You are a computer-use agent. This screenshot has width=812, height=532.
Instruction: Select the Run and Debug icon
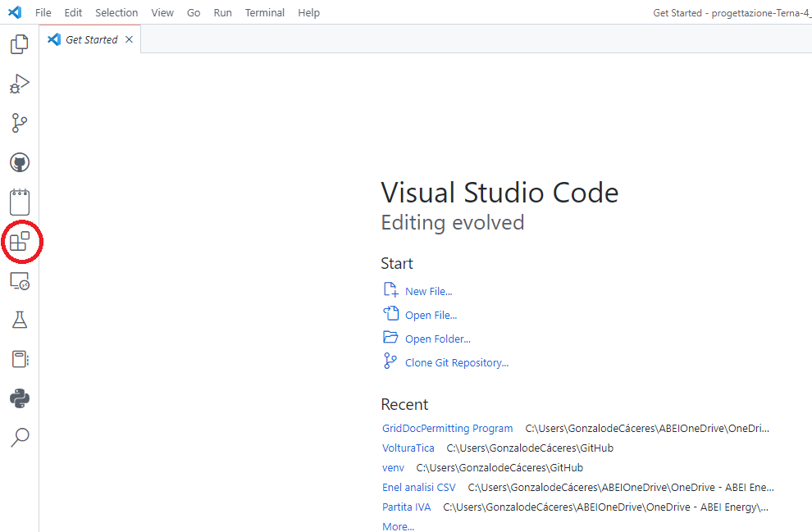[19, 83]
